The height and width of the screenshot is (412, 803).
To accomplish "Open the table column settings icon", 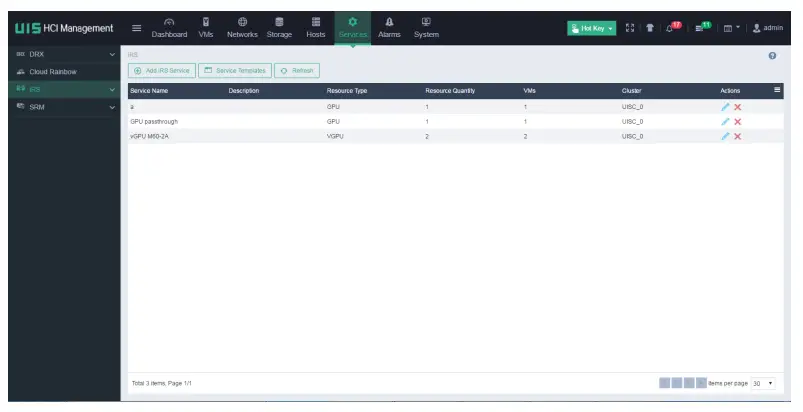I will pos(777,90).
